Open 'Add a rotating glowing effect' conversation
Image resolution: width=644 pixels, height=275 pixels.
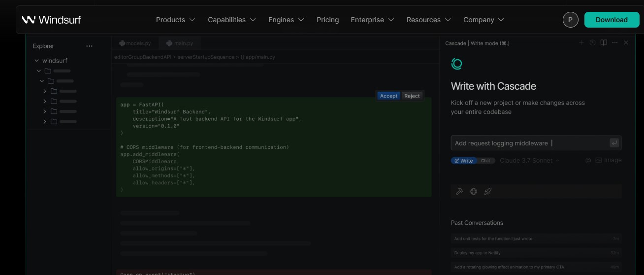tap(536, 267)
